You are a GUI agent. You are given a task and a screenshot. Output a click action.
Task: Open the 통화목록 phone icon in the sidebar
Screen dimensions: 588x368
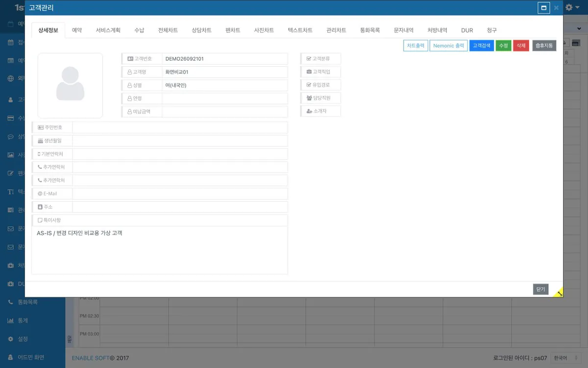11,302
